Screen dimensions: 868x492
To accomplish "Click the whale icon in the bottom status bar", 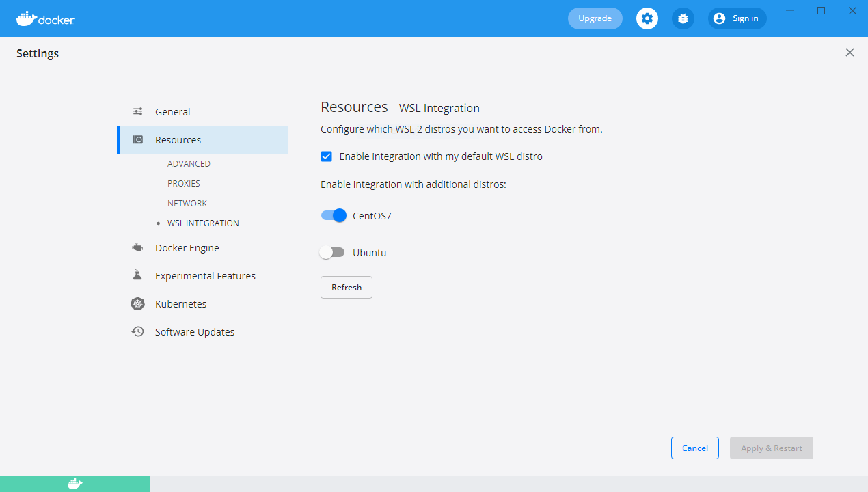I will [x=75, y=484].
